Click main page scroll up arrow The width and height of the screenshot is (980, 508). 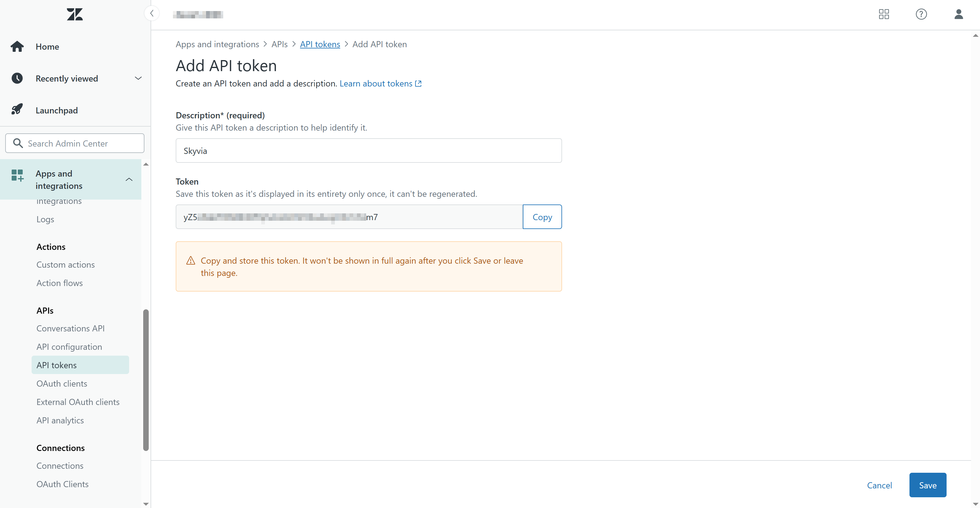(x=975, y=35)
